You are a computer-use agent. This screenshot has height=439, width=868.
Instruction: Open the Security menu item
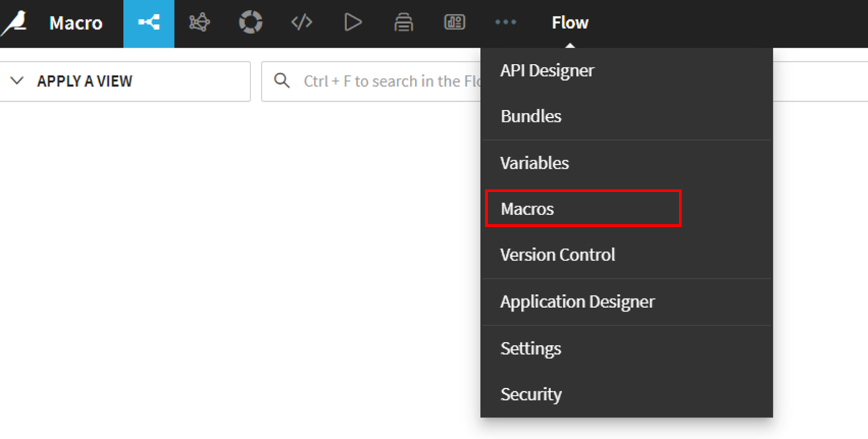click(x=531, y=394)
